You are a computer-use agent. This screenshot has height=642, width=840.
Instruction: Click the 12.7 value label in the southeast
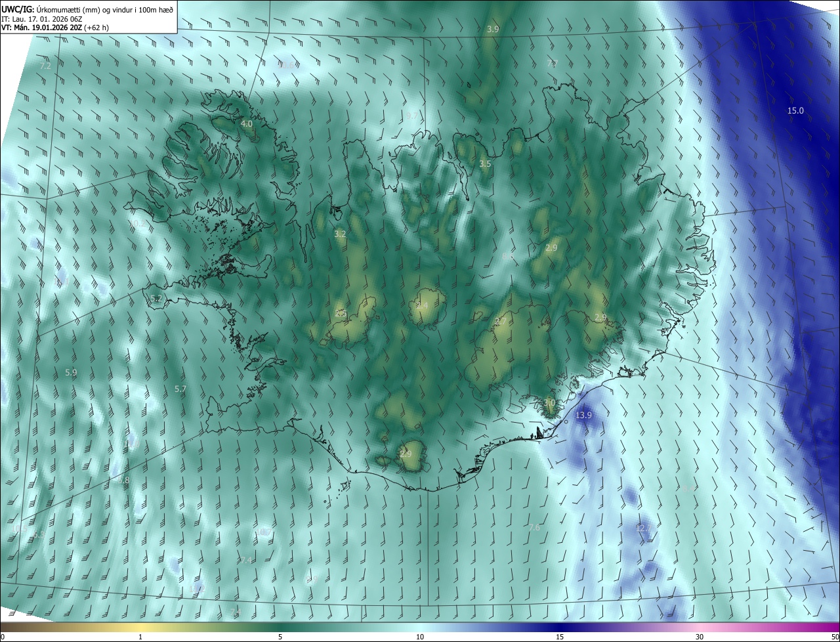(x=644, y=528)
